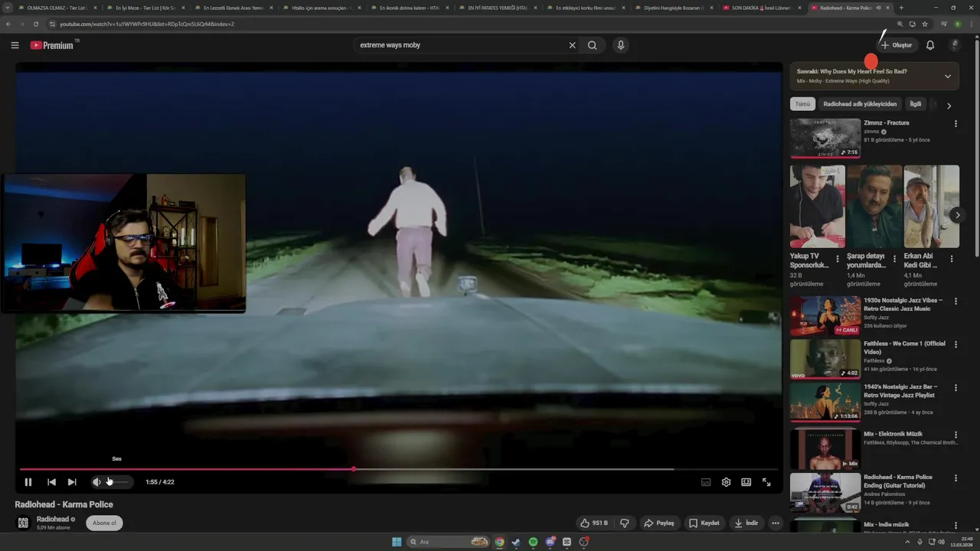
Task: Share the video with Paylaş
Action: click(x=659, y=523)
